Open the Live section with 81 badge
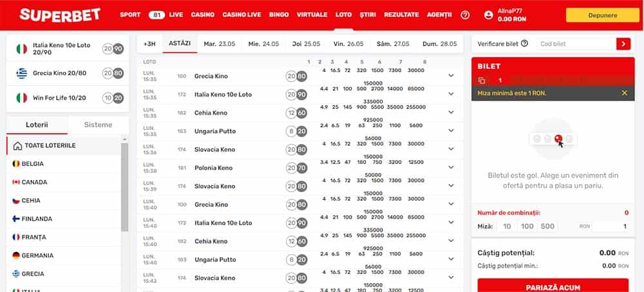This screenshot has width=644, height=292. click(166, 15)
